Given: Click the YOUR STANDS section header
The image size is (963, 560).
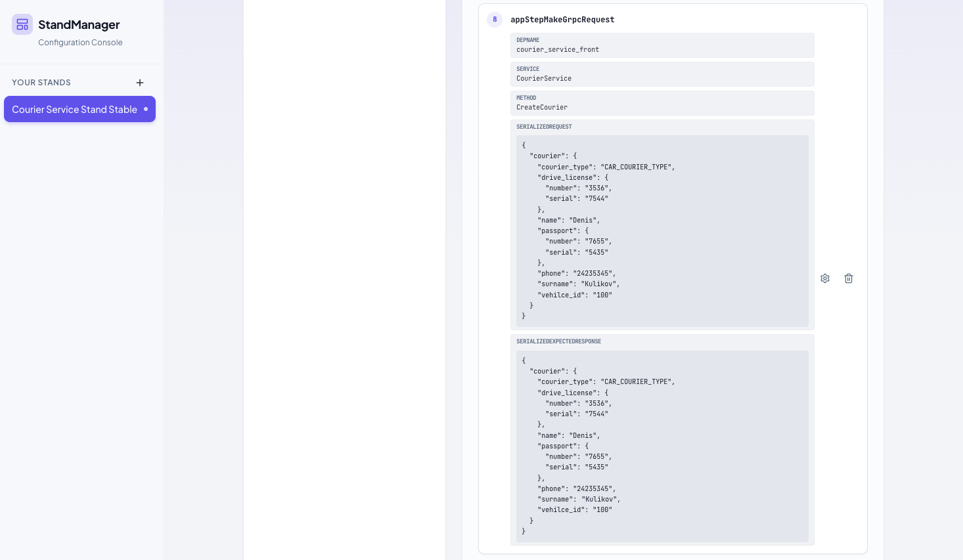Looking at the screenshot, I should 41,83.
